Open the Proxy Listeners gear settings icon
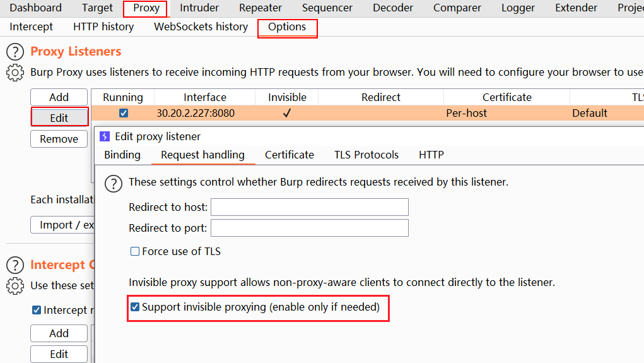 [15, 73]
